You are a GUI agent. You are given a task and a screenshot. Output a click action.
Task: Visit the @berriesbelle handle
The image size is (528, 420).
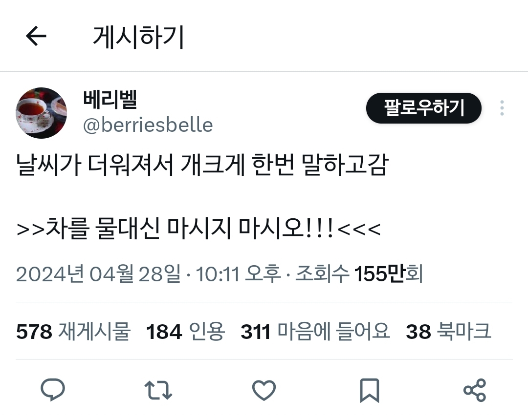coord(148,125)
